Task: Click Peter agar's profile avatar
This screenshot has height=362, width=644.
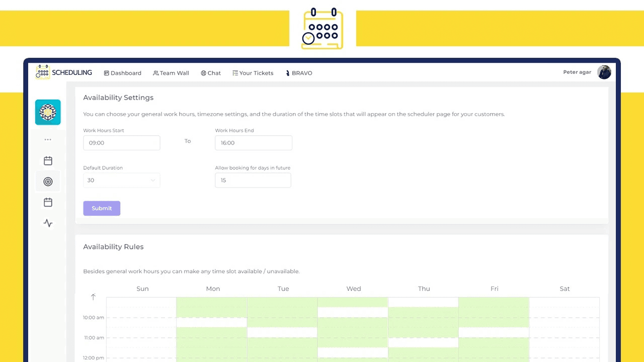Action: pos(604,72)
